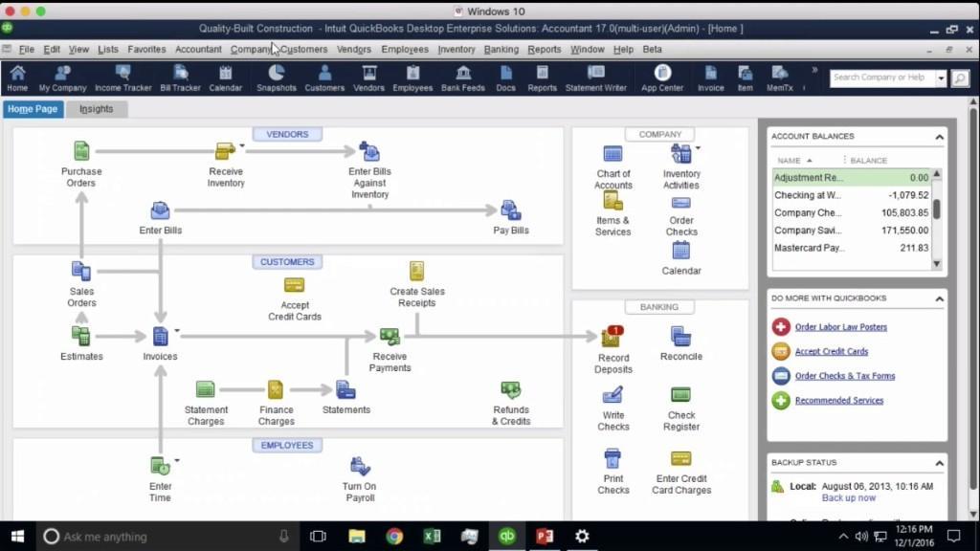This screenshot has width=980, height=551.
Task: Open Record Deposits in Banking
Action: pyautogui.click(x=612, y=338)
